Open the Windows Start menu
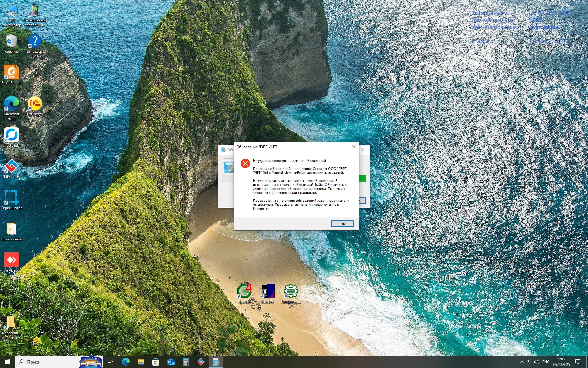588x368 pixels. (7, 362)
